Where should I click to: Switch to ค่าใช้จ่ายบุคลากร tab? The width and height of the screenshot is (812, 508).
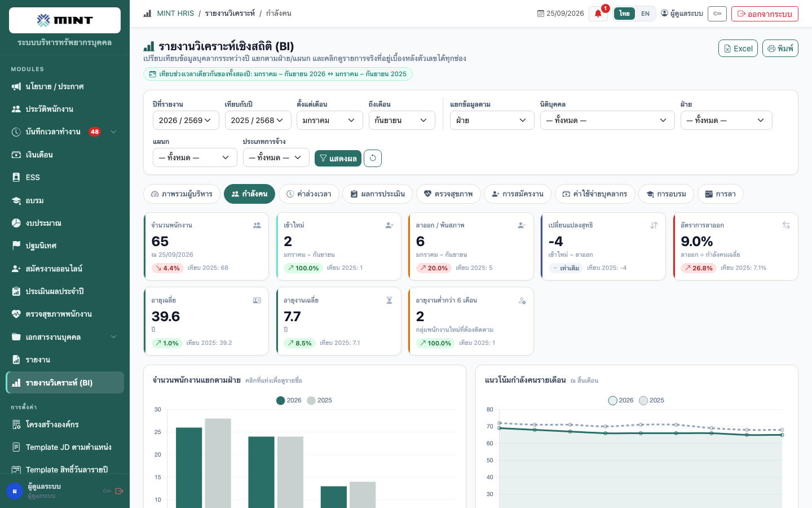595,194
